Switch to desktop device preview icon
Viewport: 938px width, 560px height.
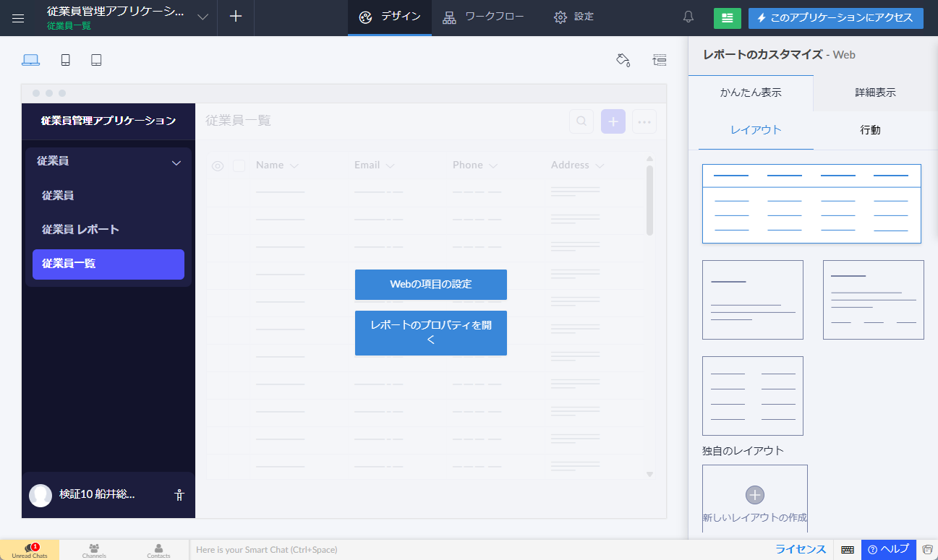click(x=30, y=60)
